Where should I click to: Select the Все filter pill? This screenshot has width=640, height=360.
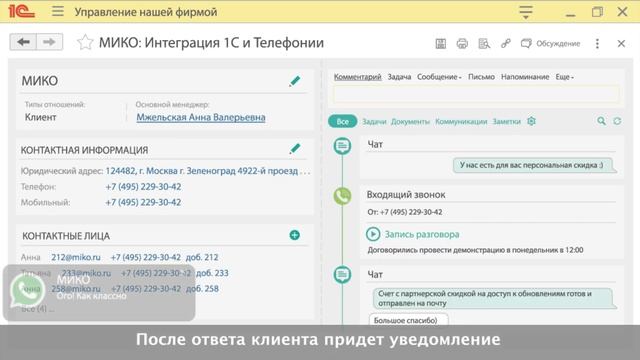click(x=342, y=121)
